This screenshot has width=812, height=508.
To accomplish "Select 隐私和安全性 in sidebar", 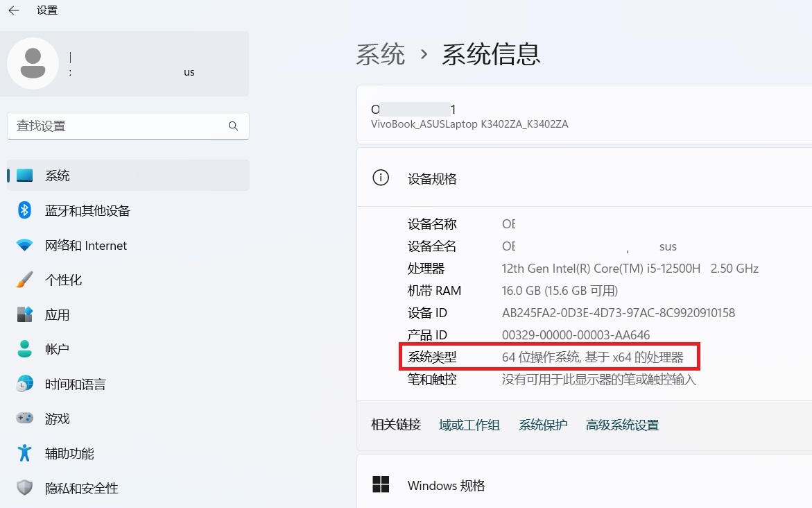I will click(x=128, y=489).
